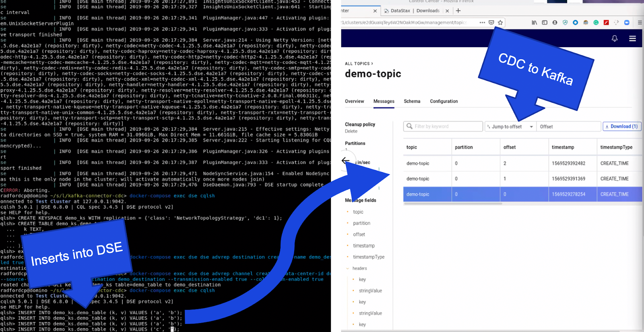Viewport: 644px width, 332px height.
Task: Open the Firefox application menu
Action: [x=640, y=23]
